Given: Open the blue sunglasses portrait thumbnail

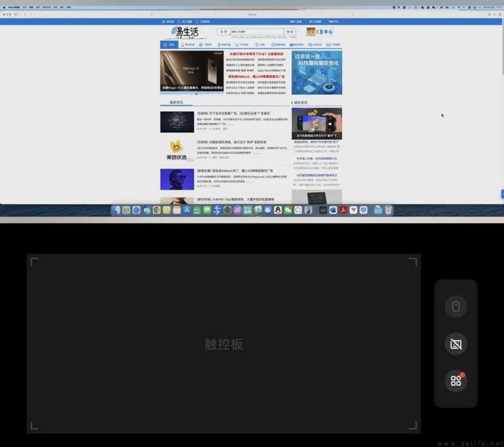Looking at the screenshot, I should pyautogui.click(x=177, y=179).
